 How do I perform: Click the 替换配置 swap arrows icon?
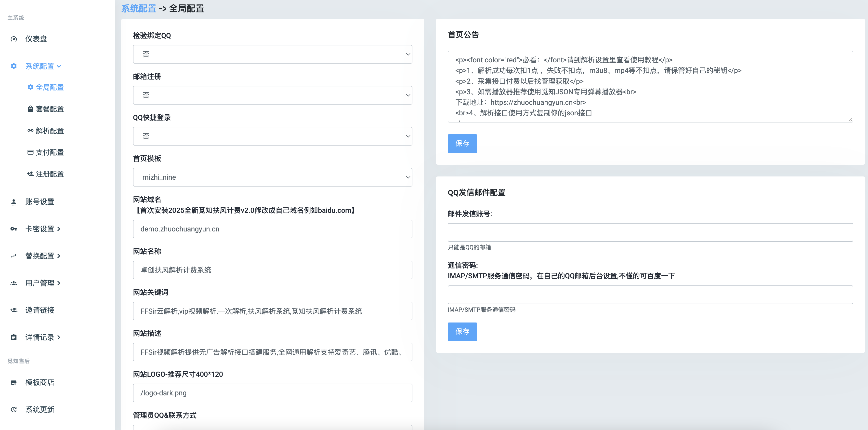point(14,256)
